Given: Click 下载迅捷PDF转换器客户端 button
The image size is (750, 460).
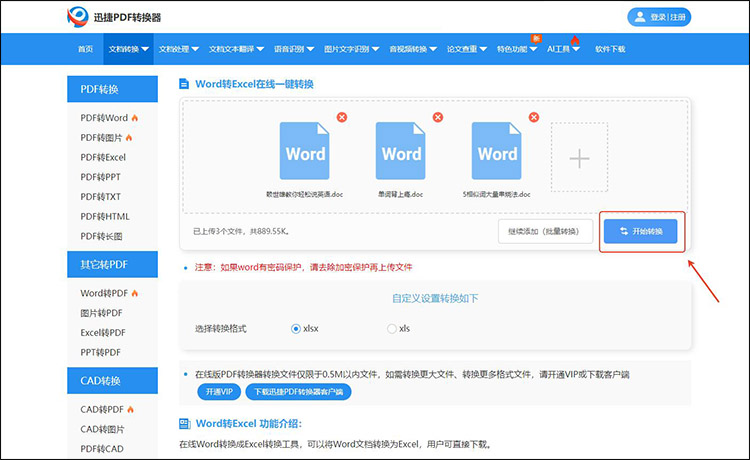Looking at the screenshot, I should 298,392.
